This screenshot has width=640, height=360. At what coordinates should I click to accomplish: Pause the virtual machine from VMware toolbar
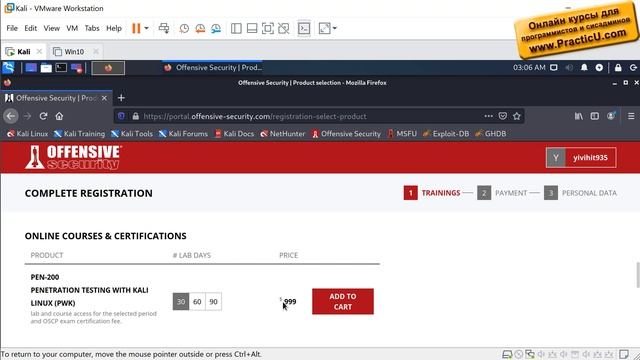[x=136, y=28]
